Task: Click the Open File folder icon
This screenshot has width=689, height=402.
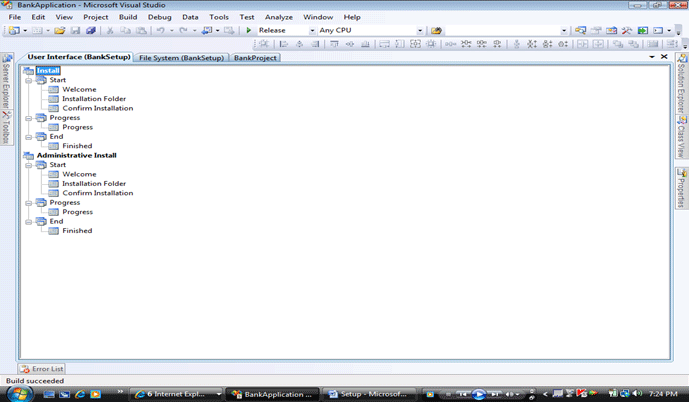Action: [60, 30]
